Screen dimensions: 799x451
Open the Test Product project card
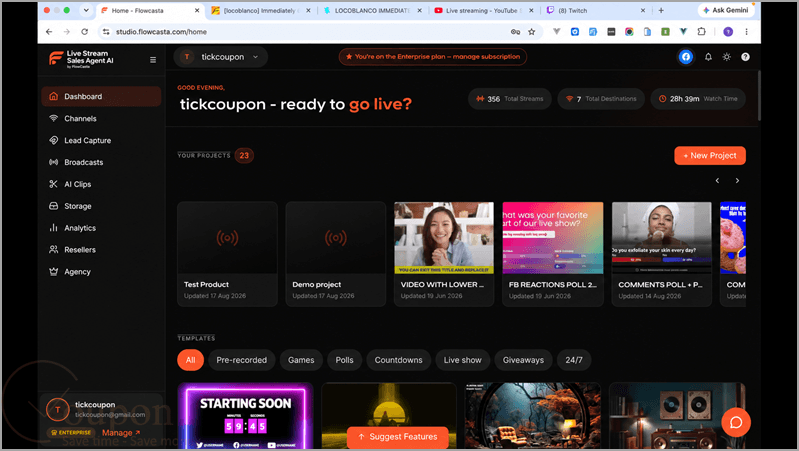coord(227,254)
